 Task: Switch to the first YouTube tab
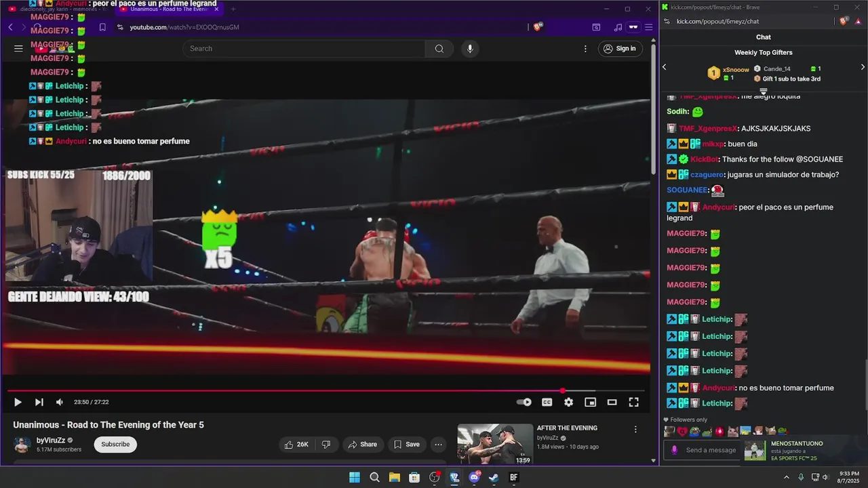pyautogui.click(x=56, y=9)
